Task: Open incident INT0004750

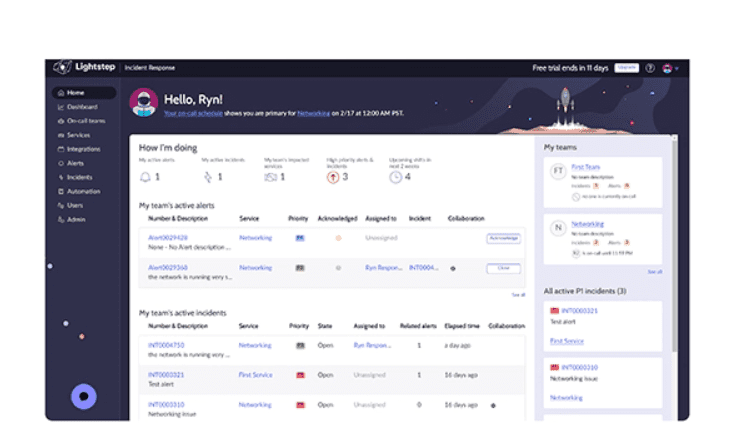Action: coord(166,345)
